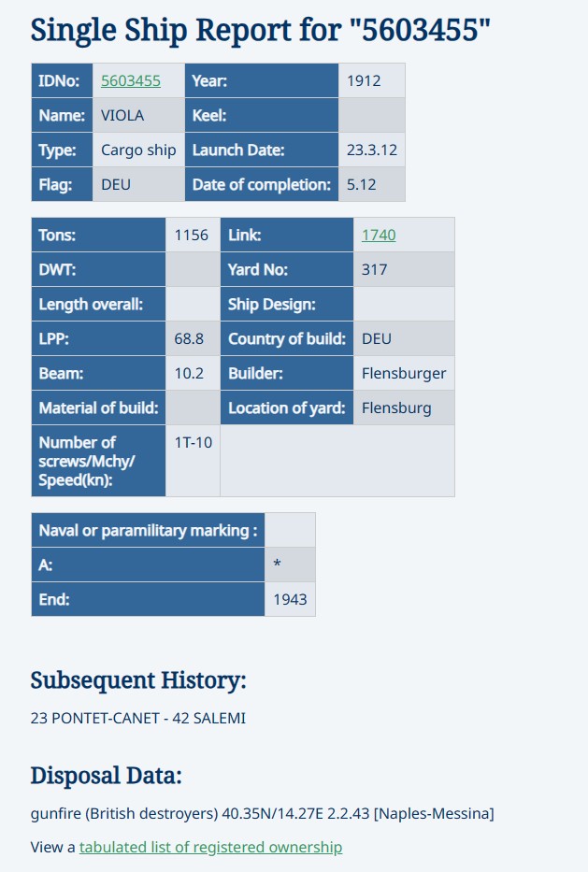Open the IDNo 5603455 link
This screenshot has height=872, width=588.
coord(131,81)
